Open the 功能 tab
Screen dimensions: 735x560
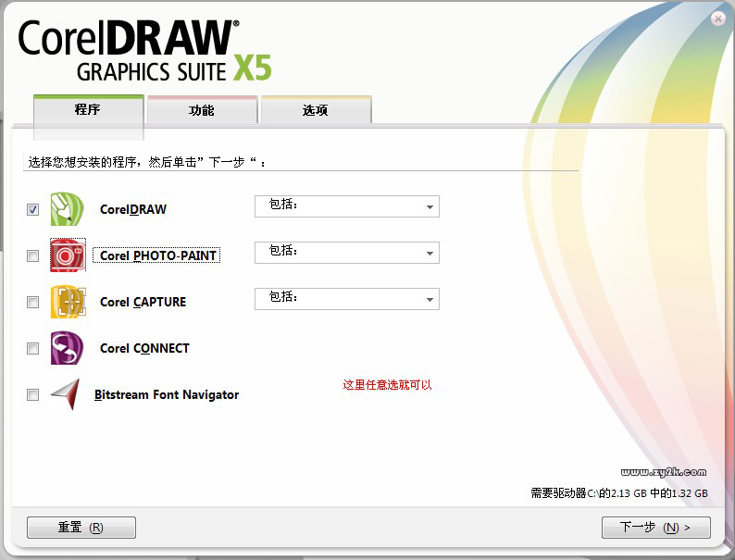pyautogui.click(x=202, y=110)
